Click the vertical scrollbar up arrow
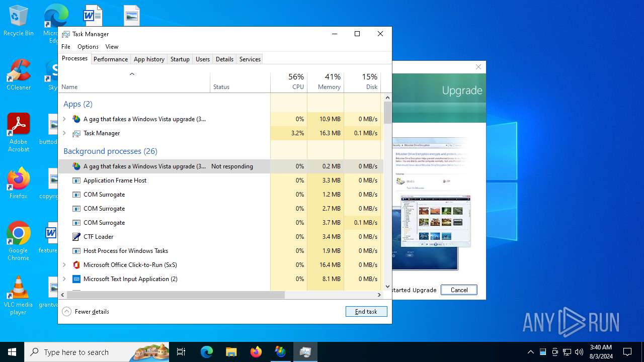This screenshot has width=644, height=362. pos(387,98)
